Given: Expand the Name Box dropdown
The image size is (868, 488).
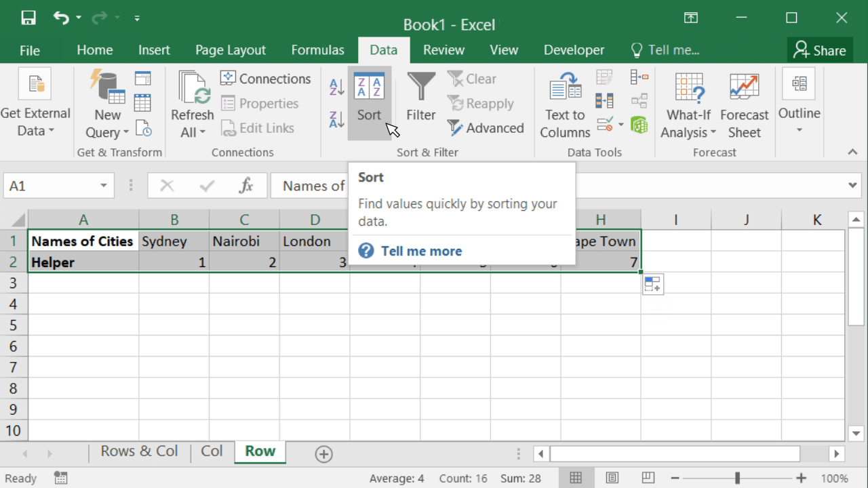Looking at the screenshot, I should [104, 186].
